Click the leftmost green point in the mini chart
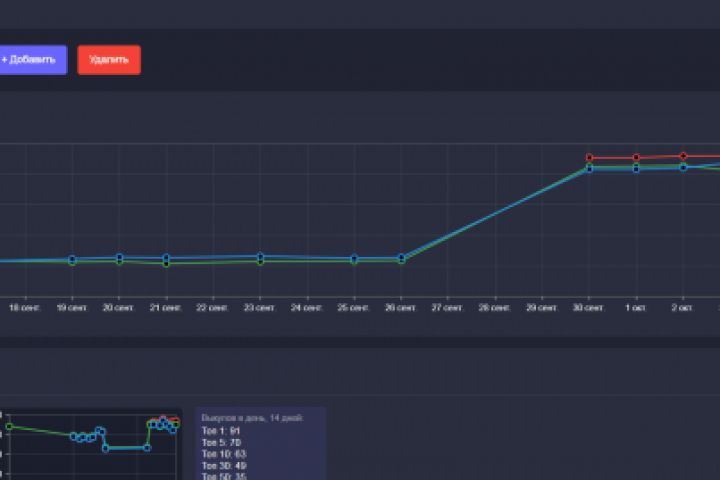 (x=9, y=427)
